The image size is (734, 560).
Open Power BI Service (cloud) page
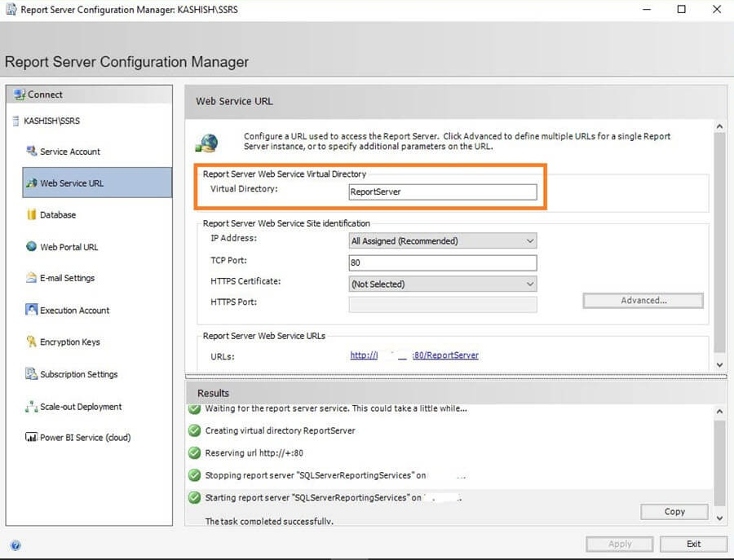point(85,438)
